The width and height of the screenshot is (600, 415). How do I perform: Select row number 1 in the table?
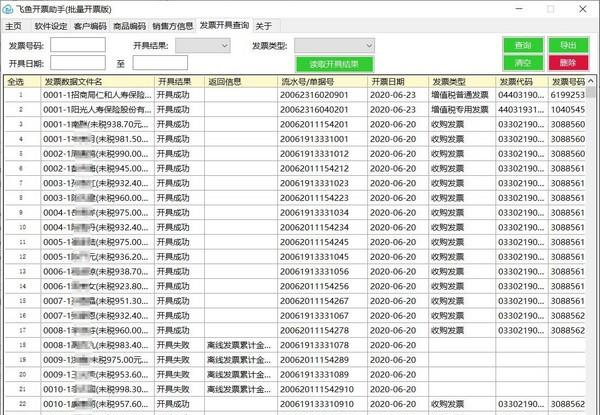point(22,95)
